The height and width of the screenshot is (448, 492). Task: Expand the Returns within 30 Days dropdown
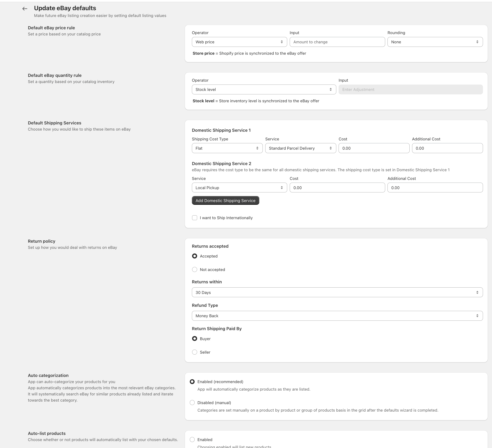click(337, 292)
